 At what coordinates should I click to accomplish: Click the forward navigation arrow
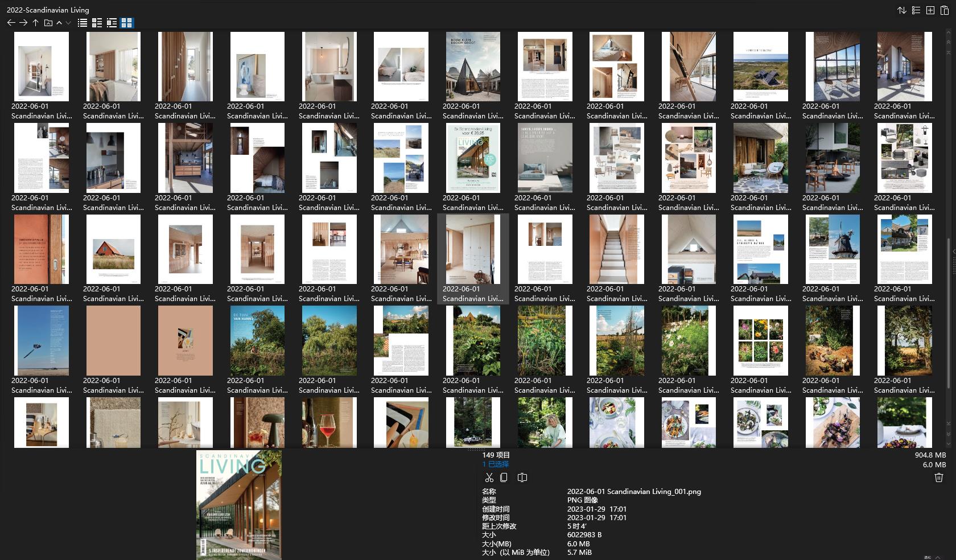(x=23, y=23)
